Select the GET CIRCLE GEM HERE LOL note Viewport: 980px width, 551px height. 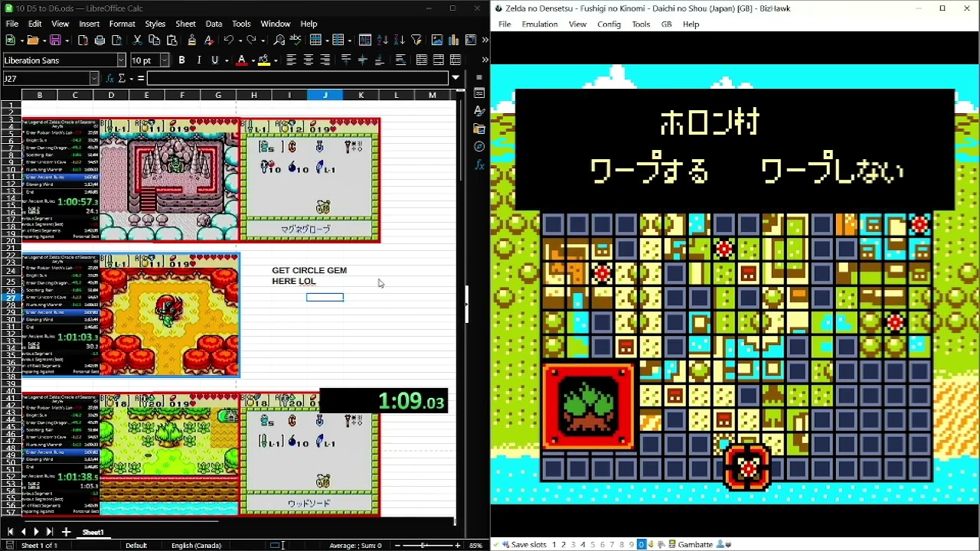click(309, 275)
